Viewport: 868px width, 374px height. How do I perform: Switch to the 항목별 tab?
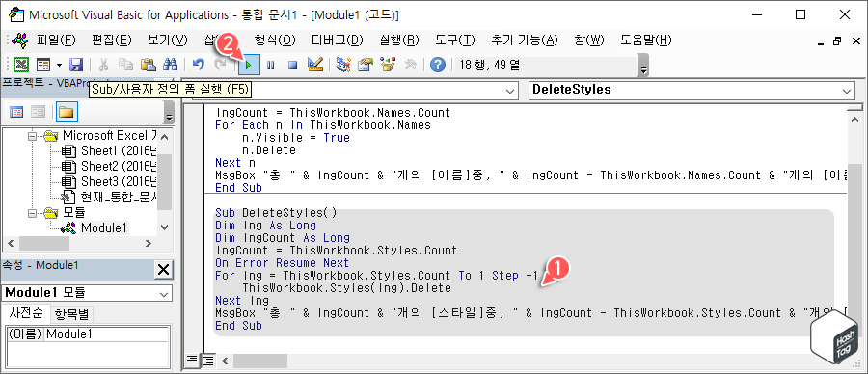[x=71, y=314]
